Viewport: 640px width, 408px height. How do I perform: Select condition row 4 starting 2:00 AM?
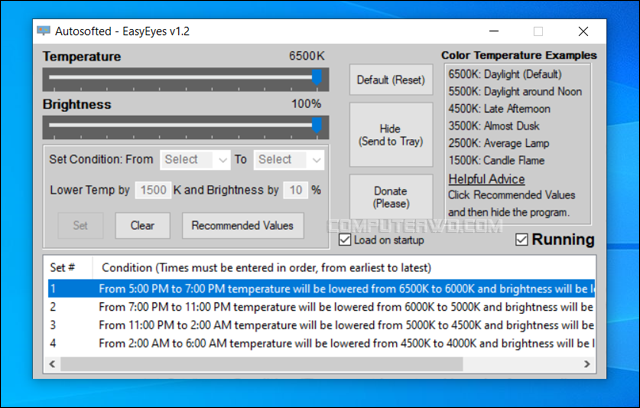pyautogui.click(x=321, y=343)
